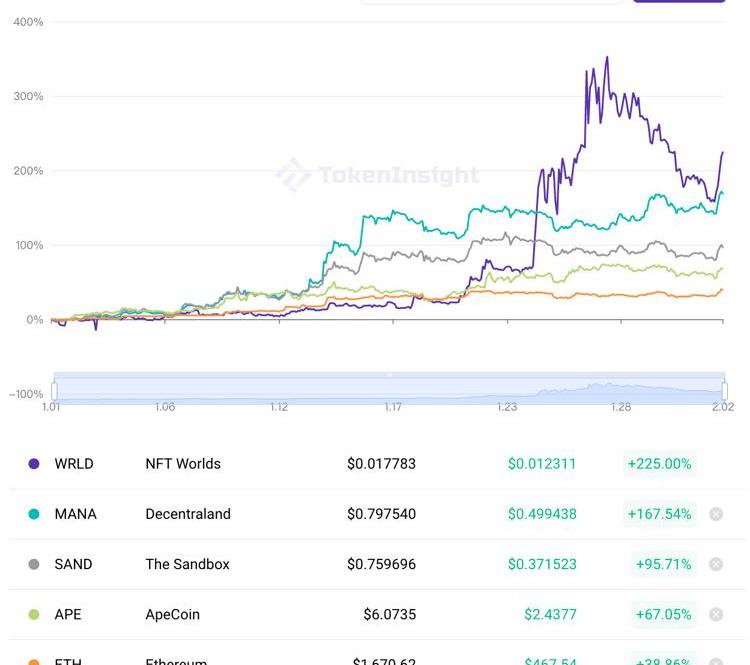Open the ApeCoin token name link
The height and width of the screenshot is (665, 750).
[172, 614]
